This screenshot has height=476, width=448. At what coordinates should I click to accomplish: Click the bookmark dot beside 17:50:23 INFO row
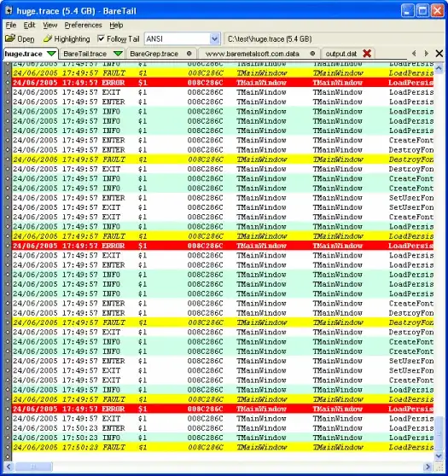[x=8, y=438]
